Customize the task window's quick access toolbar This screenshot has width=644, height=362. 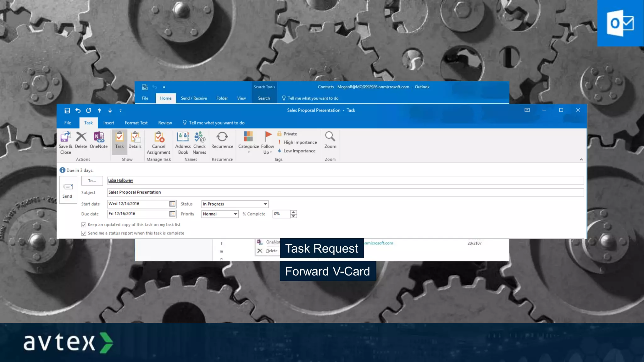(x=120, y=111)
